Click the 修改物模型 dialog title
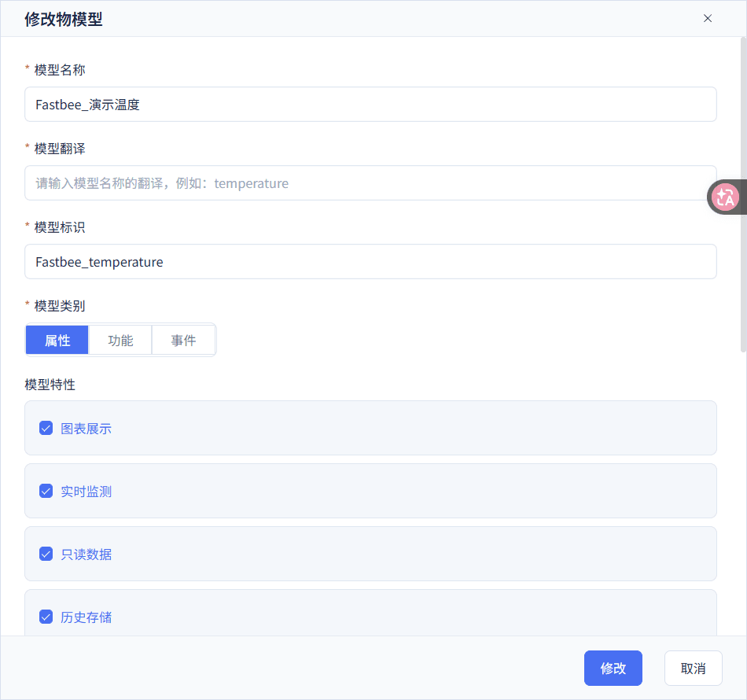The width and height of the screenshot is (747, 700). click(64, 19)
